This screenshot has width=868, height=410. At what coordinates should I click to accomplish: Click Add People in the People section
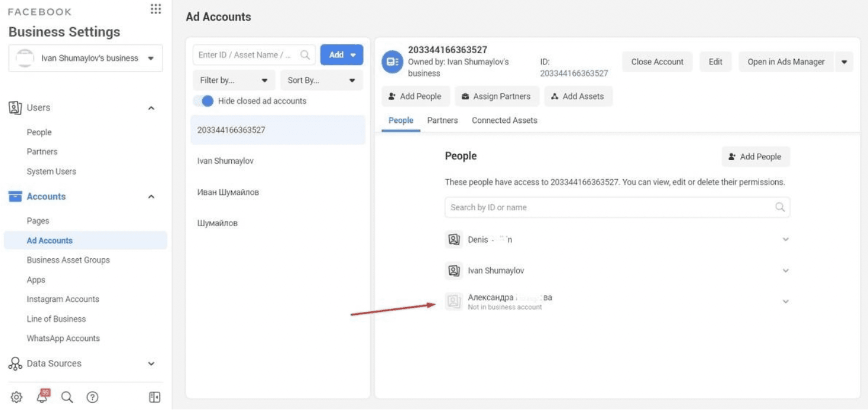click(x=755, y=157)
